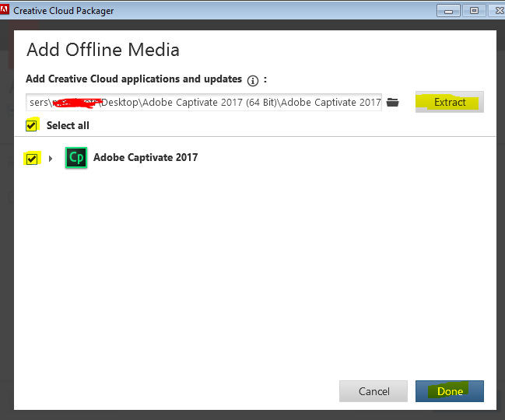The width and height of the screenshot is (505, 420).
Task: Maximize the Creative Cloud Packager window
Action: pos(474,11)
